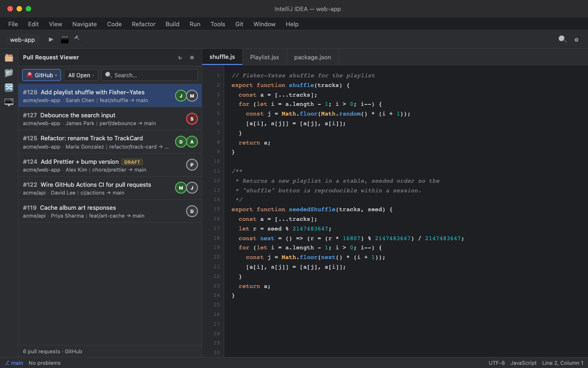Open the GitHub provider dropdown

coord(41,75)
